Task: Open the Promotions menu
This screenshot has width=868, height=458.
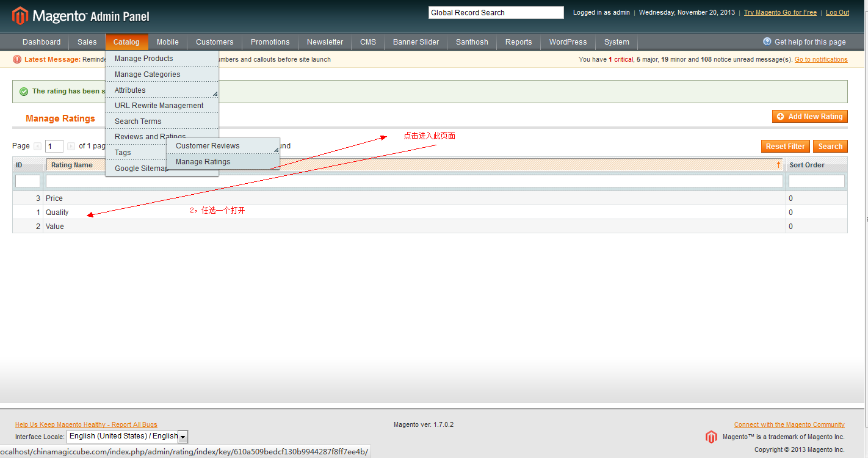Action: point(270,42)
